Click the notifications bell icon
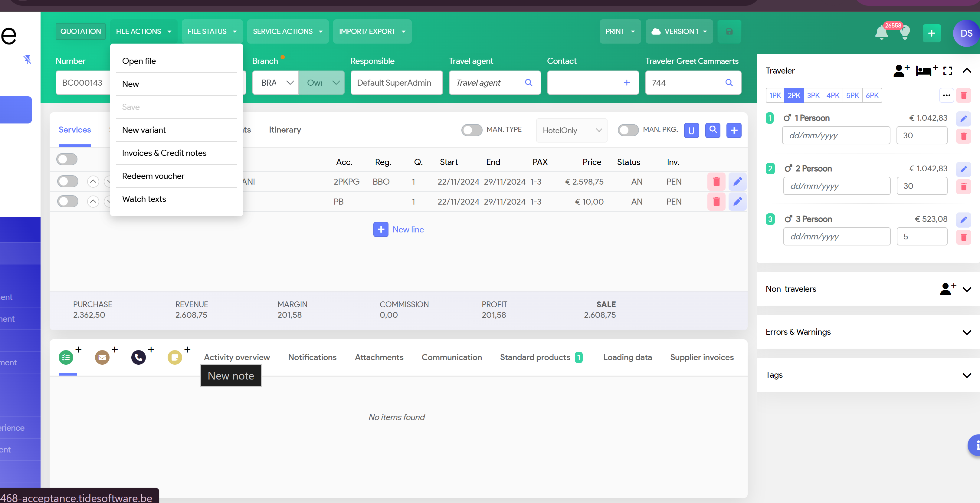Viewport: 980px width, 503px height. coord(881,33)
